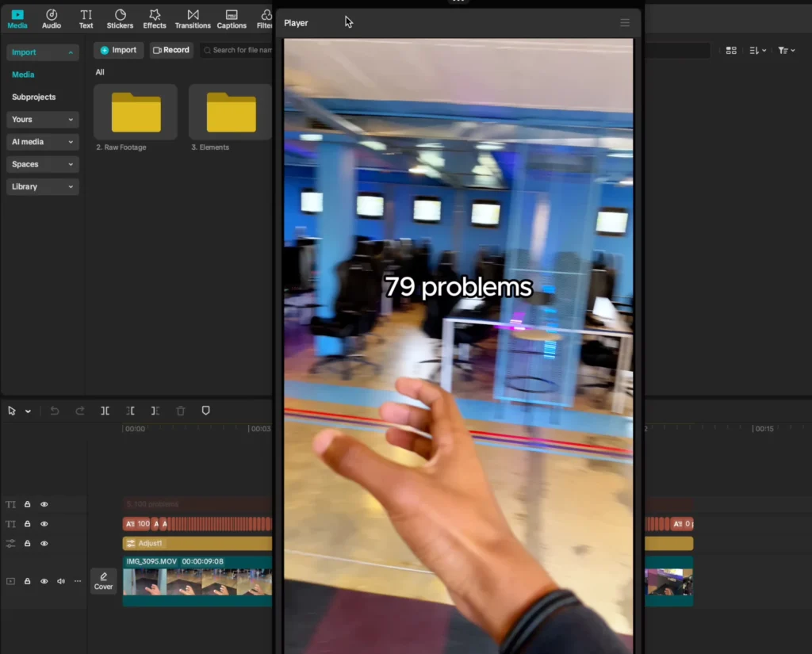The width and height of the screenshot is (812, 654).
Task: Open the 2. Raw Footage folder
Action: pos(136,113)
